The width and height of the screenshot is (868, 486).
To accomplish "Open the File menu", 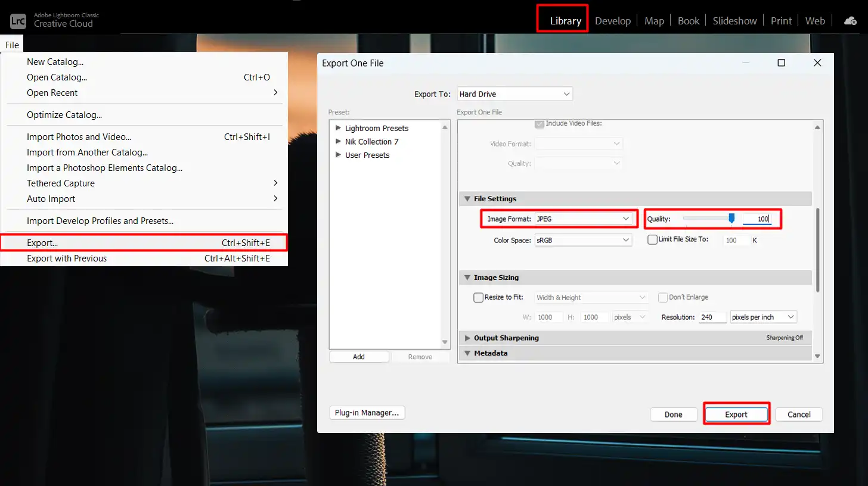I will click(12, 45).
